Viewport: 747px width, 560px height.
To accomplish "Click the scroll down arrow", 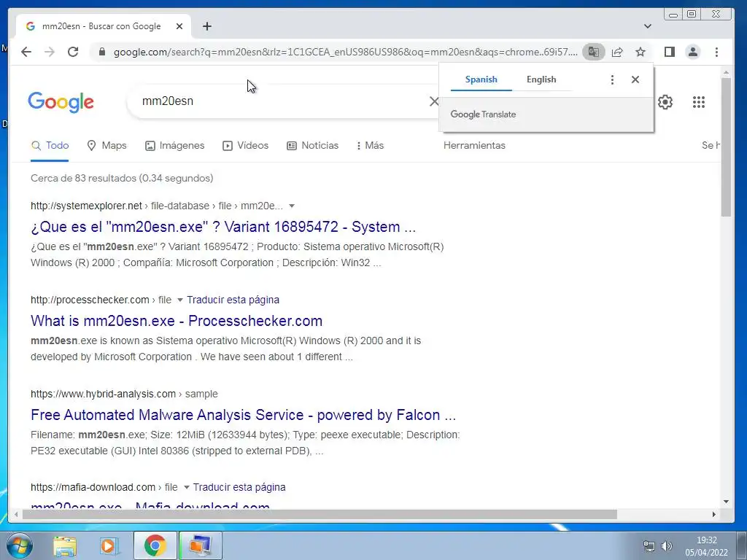I will coord(726,502).
